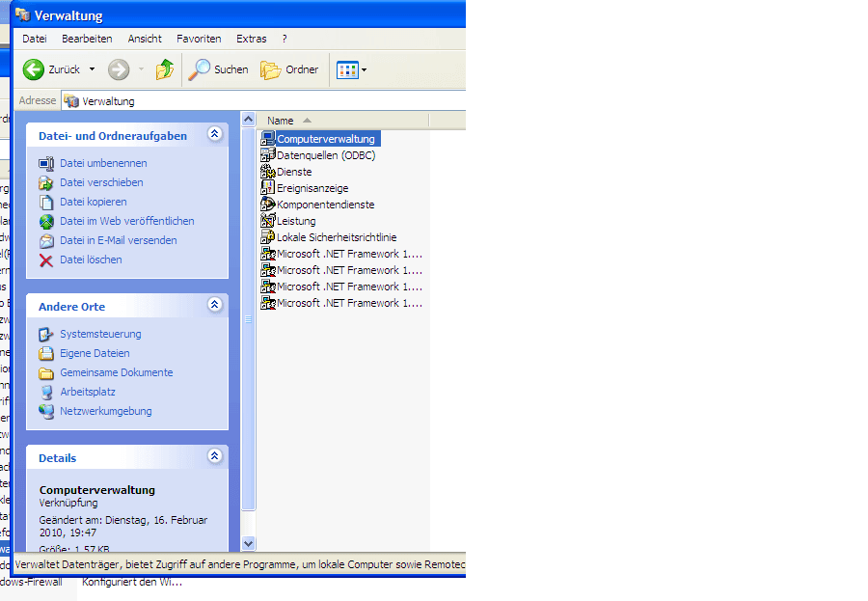Viewport: 868px width, 601px height.
Task: Collapse the Datei- und Ordneraufgaben panel
Action: click(215, 134)
